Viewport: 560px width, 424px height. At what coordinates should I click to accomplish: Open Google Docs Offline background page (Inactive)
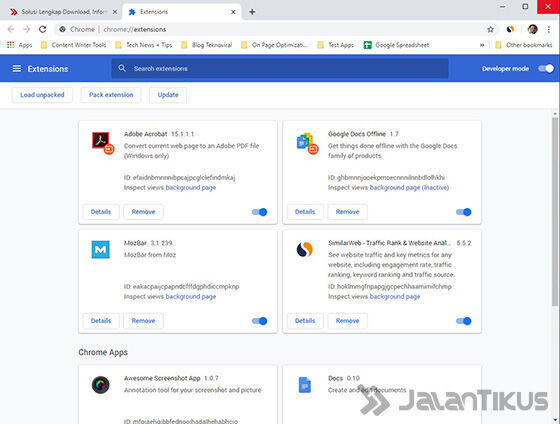click(x=409, y=188)
